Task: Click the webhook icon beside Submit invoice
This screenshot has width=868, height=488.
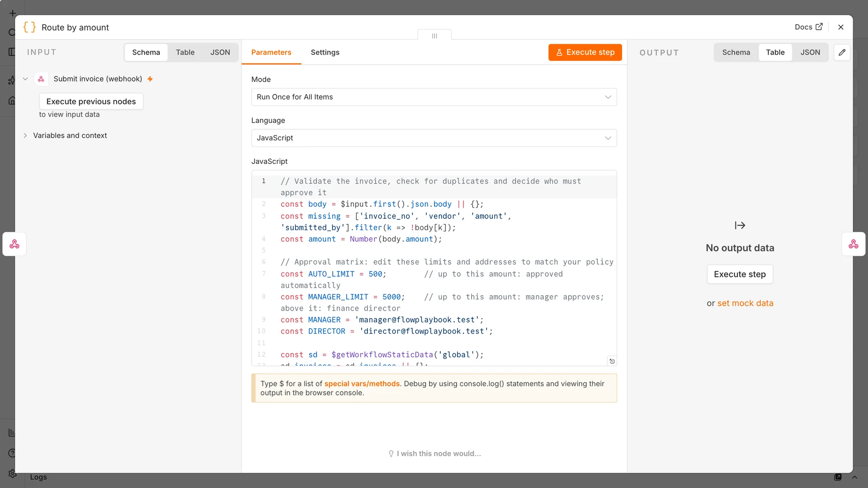Action: (x=41, y=79)
